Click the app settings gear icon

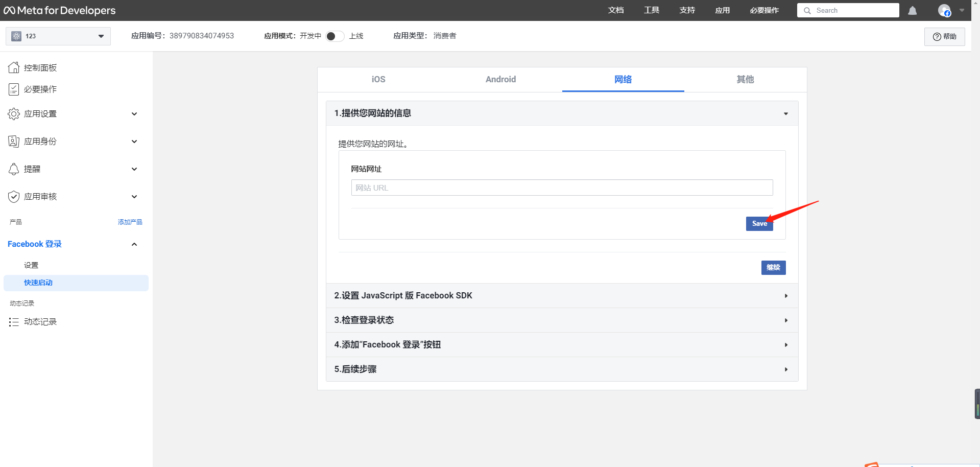tap(14, 114)
